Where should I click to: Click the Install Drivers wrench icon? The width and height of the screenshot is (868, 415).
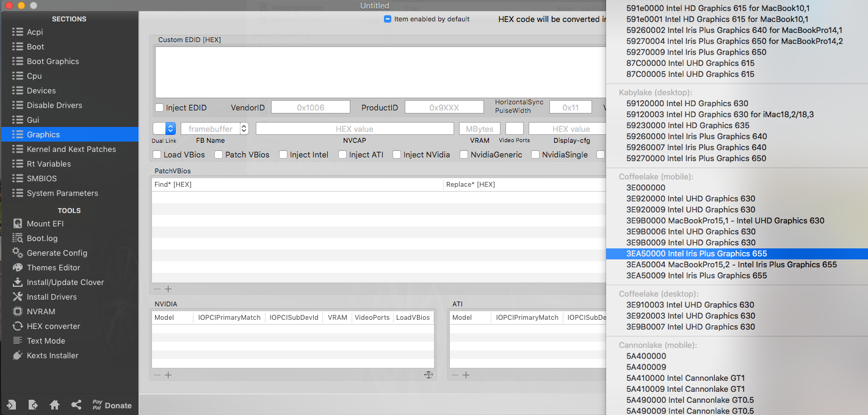coord(17,297)
